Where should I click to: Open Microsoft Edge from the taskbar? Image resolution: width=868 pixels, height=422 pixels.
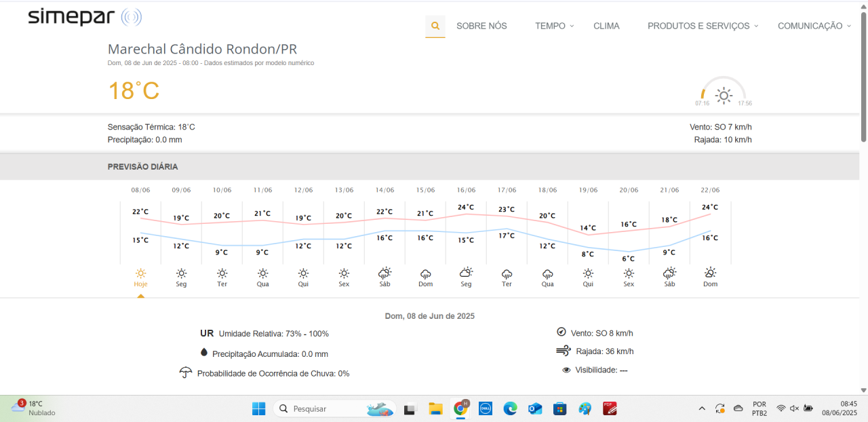[x=510, y=408]
